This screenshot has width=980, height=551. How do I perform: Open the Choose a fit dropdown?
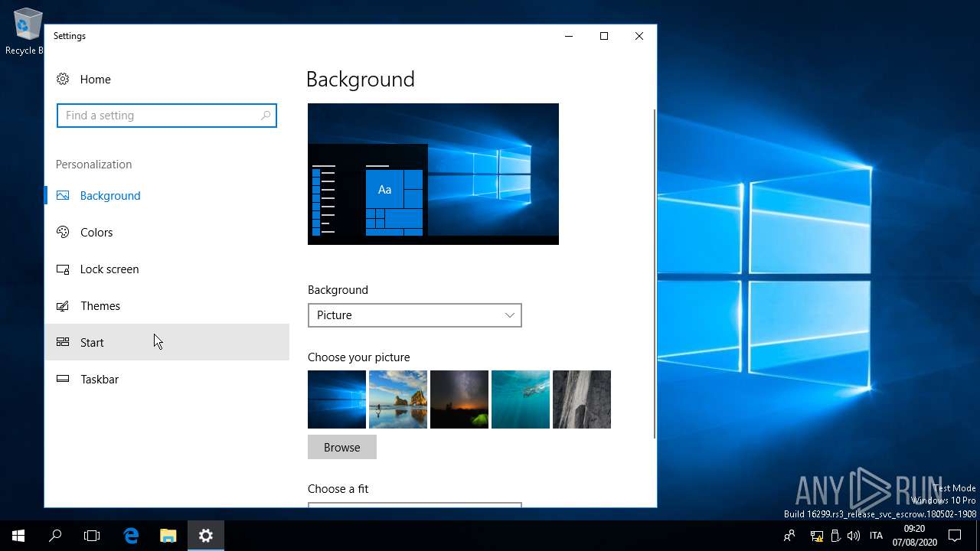click(414, 504)
